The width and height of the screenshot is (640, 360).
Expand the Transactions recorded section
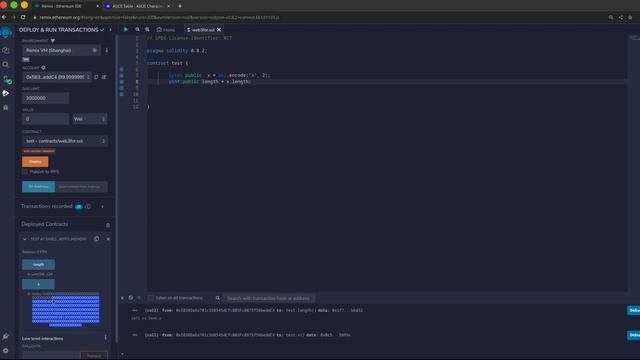(x=102, y=207)
